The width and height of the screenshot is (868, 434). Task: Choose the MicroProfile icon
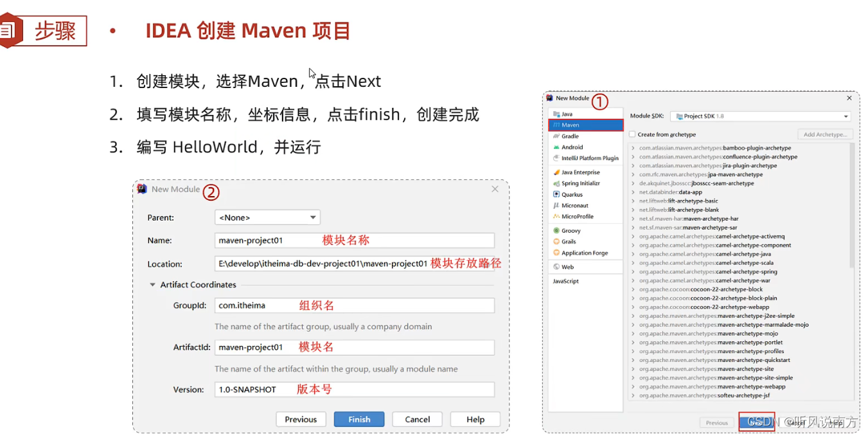556,217
